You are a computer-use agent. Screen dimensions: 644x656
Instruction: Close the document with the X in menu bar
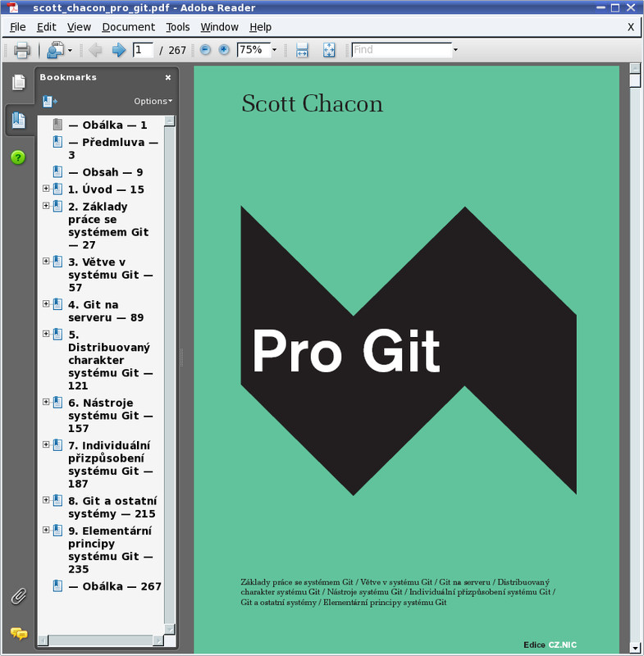pyautogui.click(x=631, y=27)
